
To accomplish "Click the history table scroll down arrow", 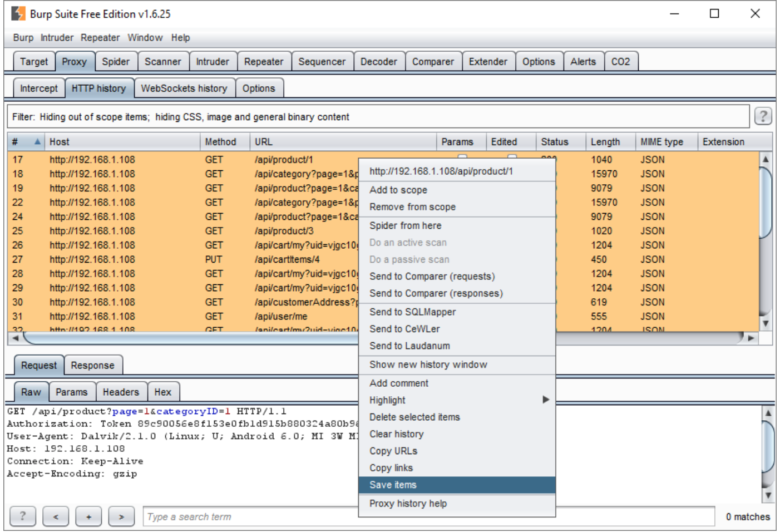I will [x=766, y=323].
